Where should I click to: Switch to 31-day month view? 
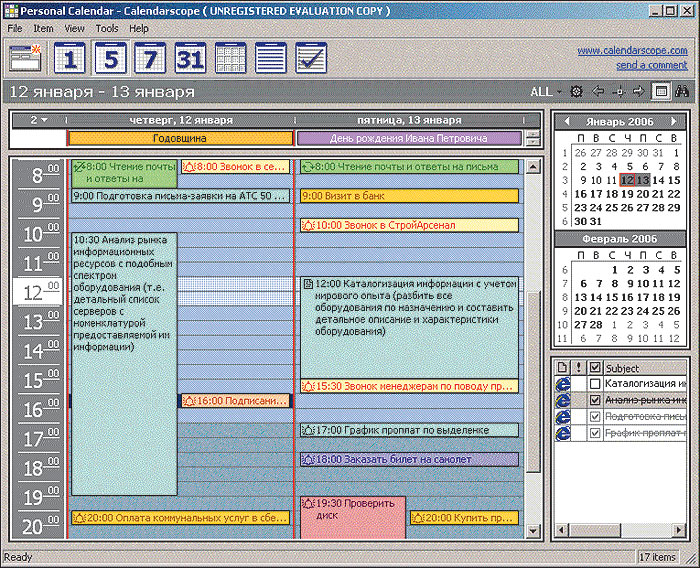click(x=190, y=58)
